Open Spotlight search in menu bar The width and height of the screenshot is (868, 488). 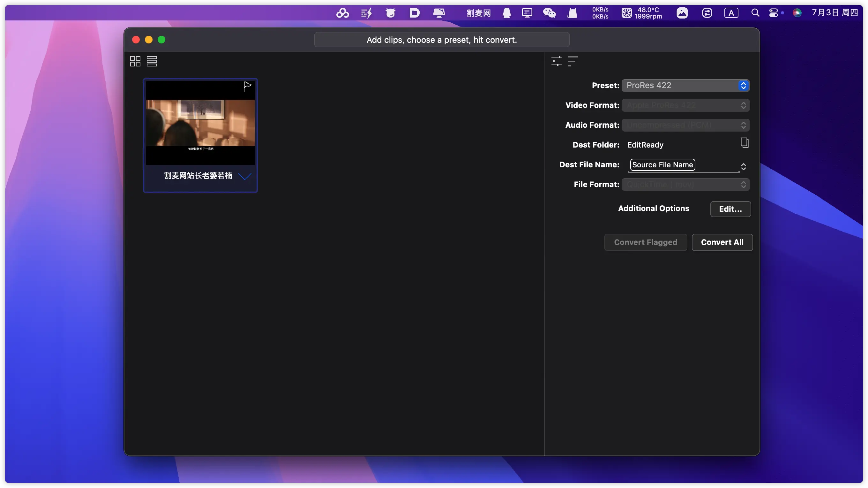pyautogui.click(x=755, y=13)
